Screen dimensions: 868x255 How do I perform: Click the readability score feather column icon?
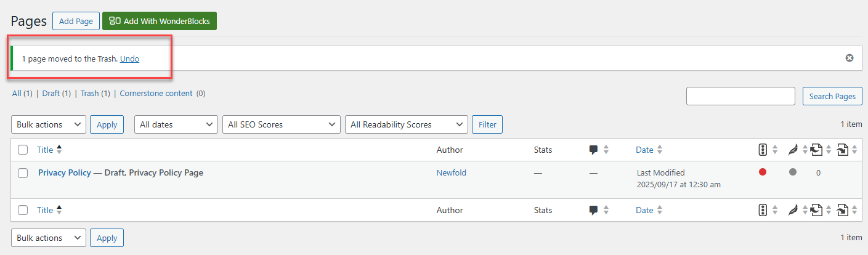tap(793, 150)
